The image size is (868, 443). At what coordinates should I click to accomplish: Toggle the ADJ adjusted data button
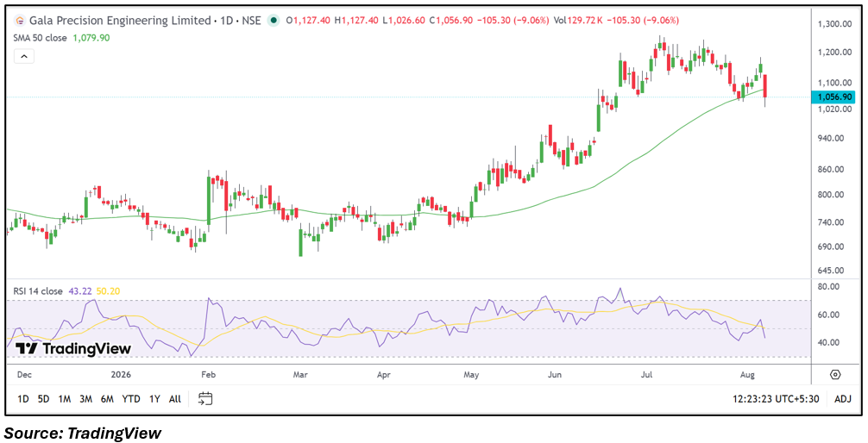tap(843, 399)
